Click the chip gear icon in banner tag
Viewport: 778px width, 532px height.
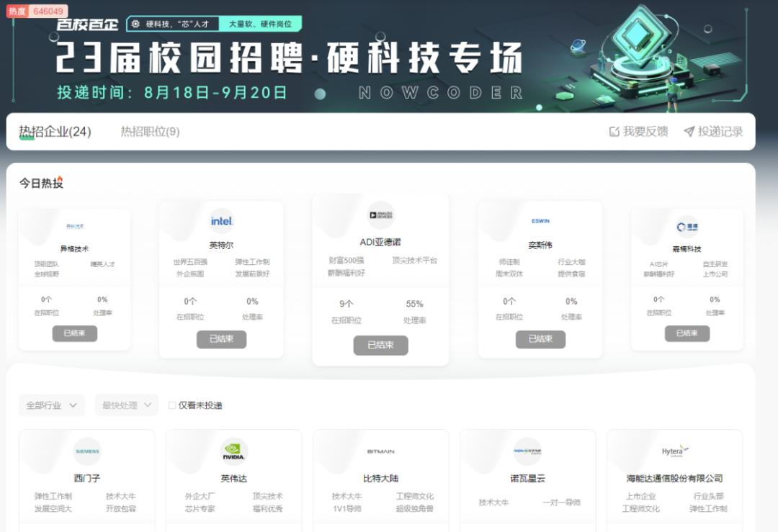(135, 24)
